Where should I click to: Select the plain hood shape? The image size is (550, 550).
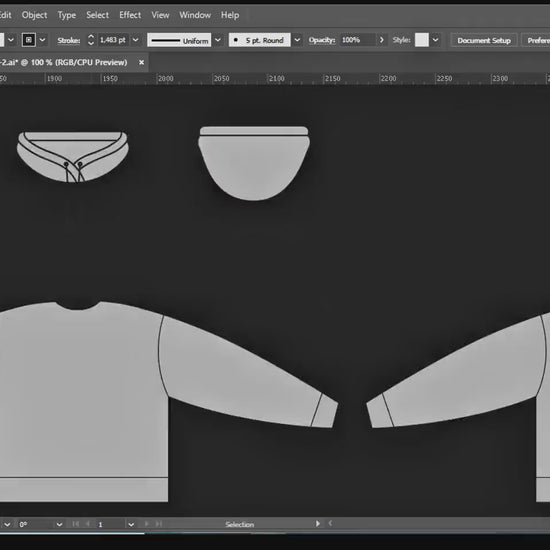pyautogui.click(x=254, y=163)
